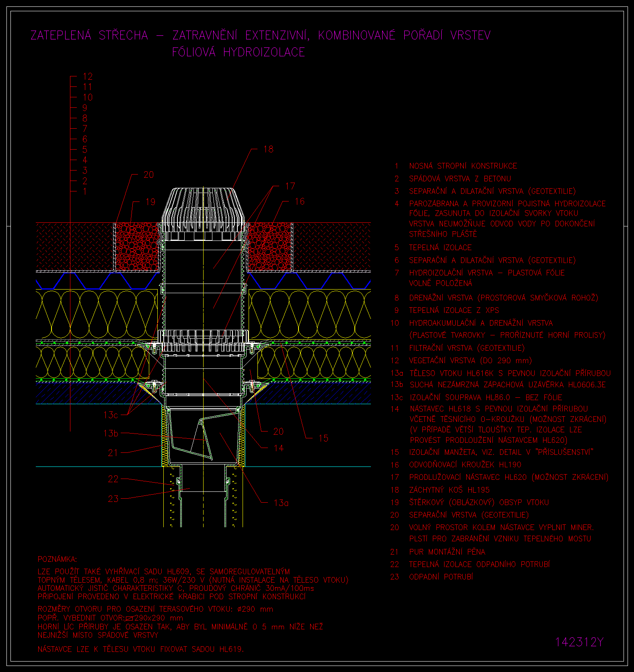This screenshot has width=634, height=672.
Task: Select 'IZOLAČNÍ SOUPRAVA HL86.0 – BEZ FÓLIE'
Action: point(486,398)
